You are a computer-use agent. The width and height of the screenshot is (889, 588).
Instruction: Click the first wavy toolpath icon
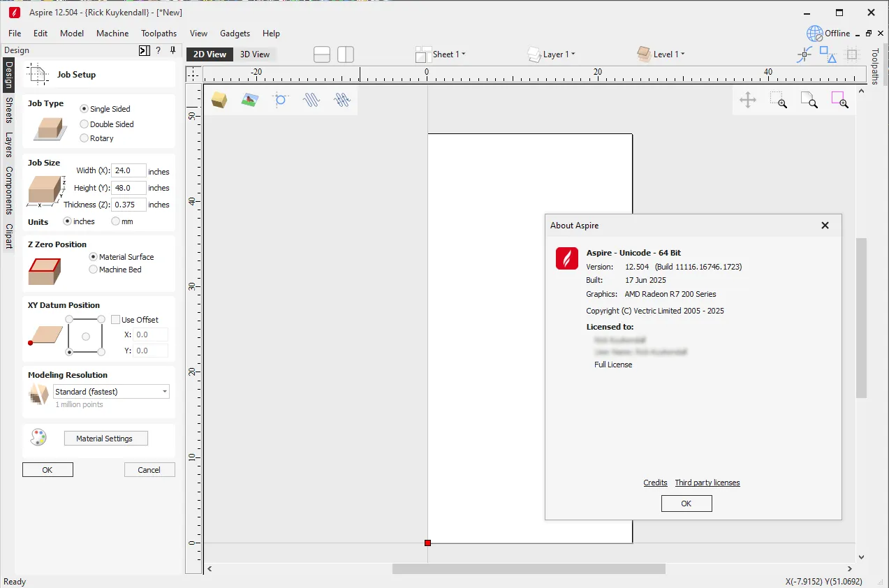[311, 101]
